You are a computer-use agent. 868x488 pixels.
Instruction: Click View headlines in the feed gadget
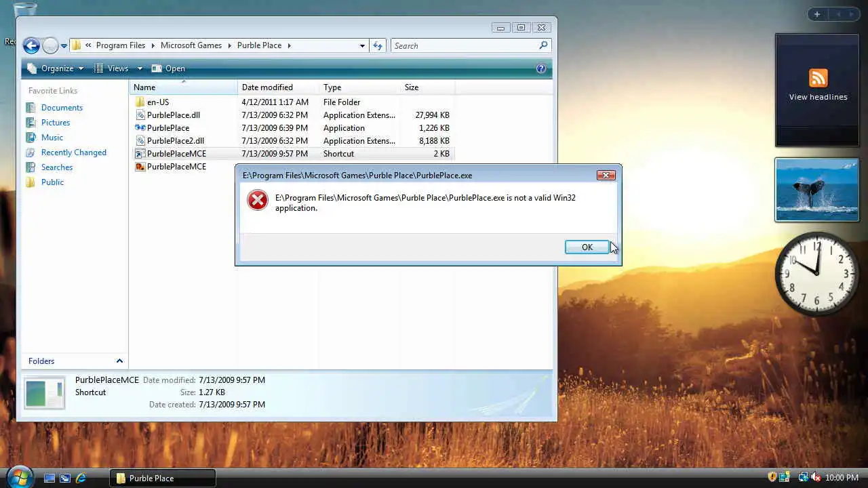(818, 97)
